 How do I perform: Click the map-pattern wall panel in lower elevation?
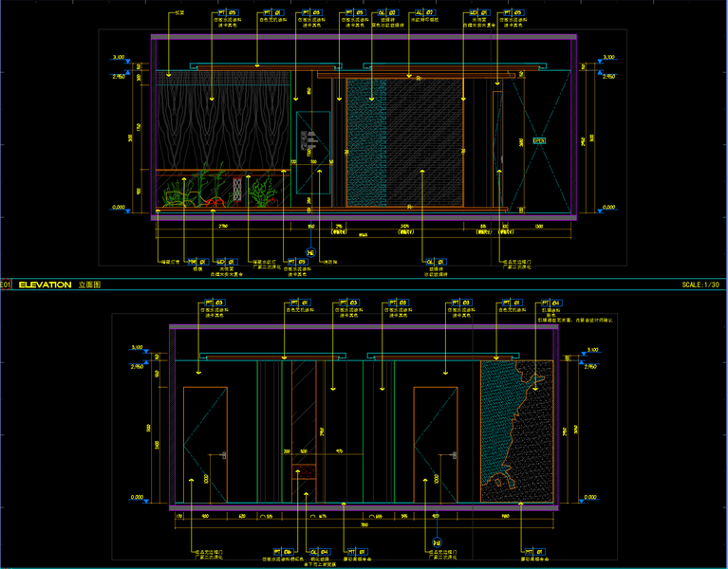(x=516, y=431)
